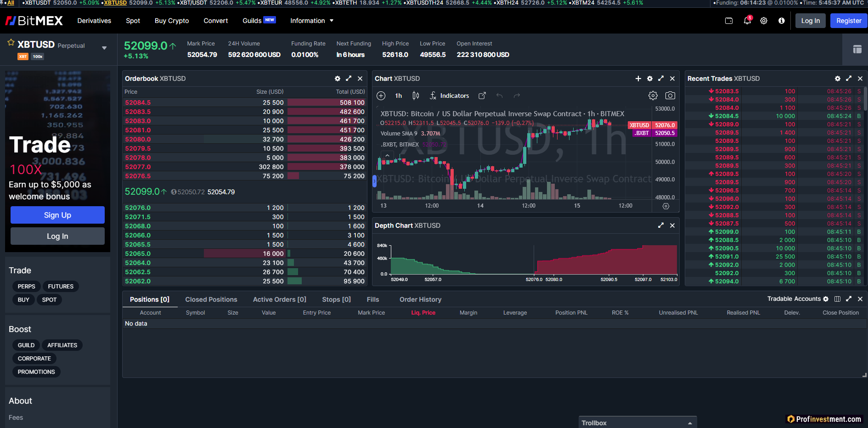Open the Fees link under About
868x428 pixels.
16,417
